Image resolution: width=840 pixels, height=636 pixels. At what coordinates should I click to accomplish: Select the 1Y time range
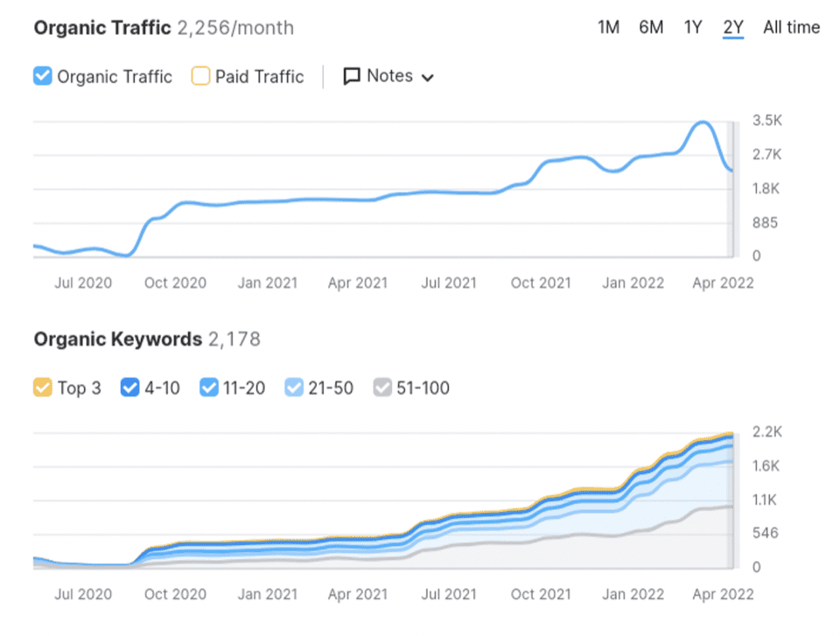coord(692,27)
